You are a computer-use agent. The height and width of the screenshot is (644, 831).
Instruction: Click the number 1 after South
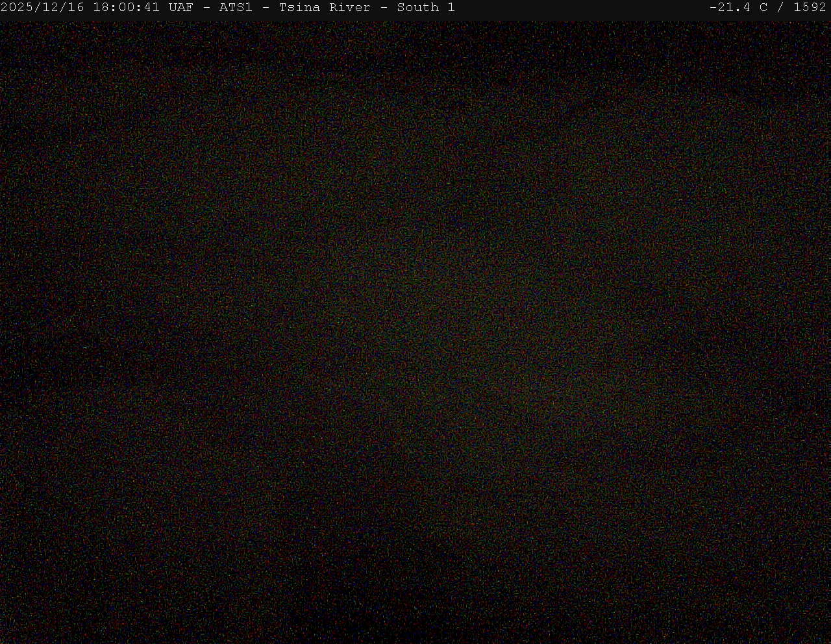[x=451, y=8]
